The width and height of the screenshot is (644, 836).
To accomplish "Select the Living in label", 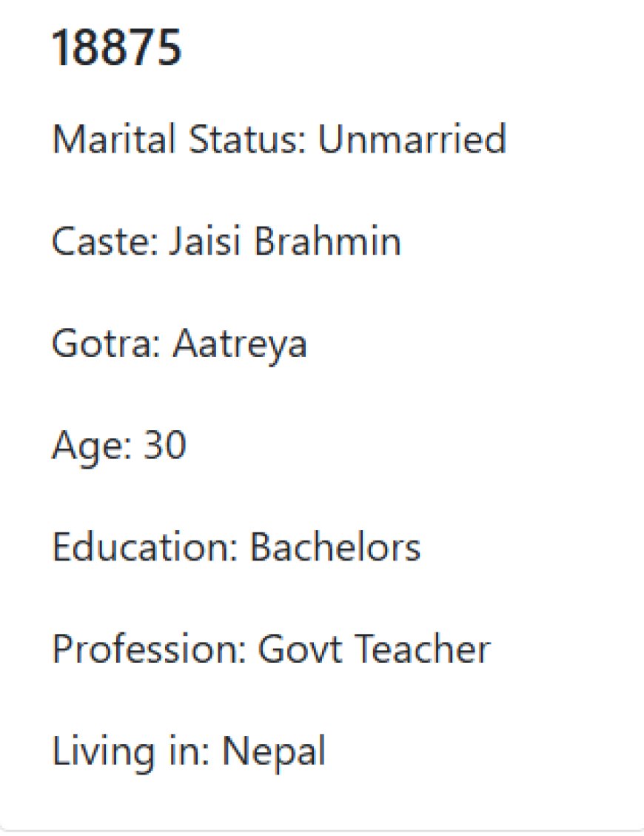I will (131, 753).
